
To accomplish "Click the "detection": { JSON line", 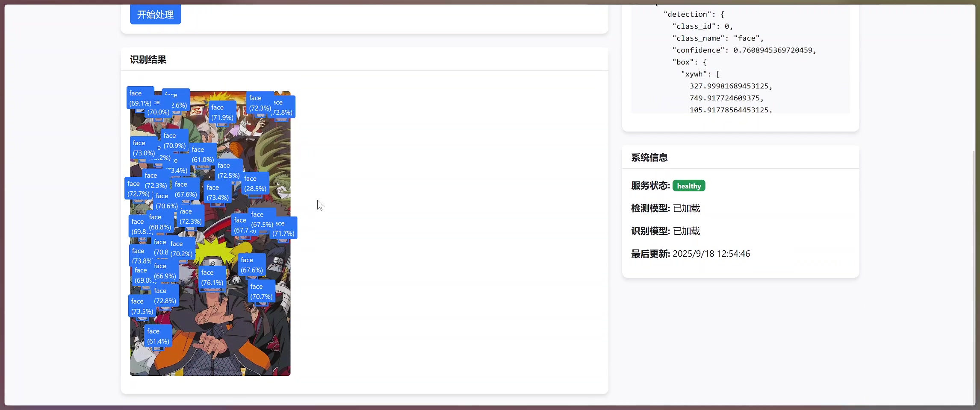I will (x=694, y=14).
